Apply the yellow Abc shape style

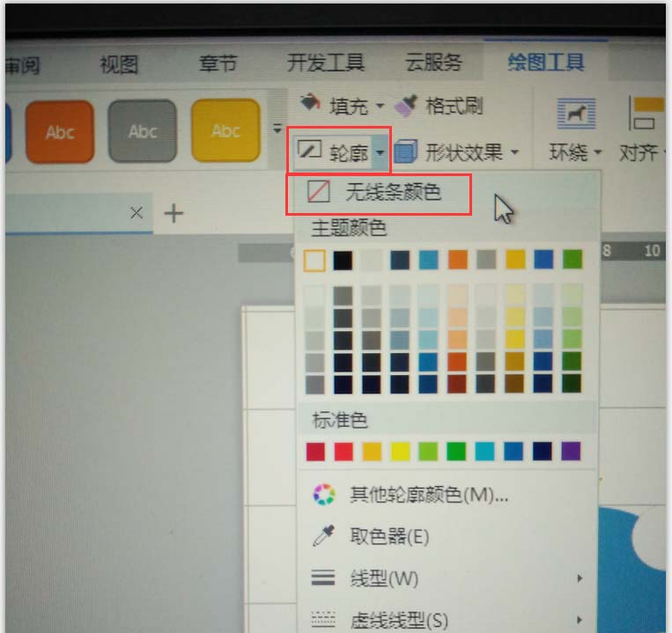tap(225, 130)
